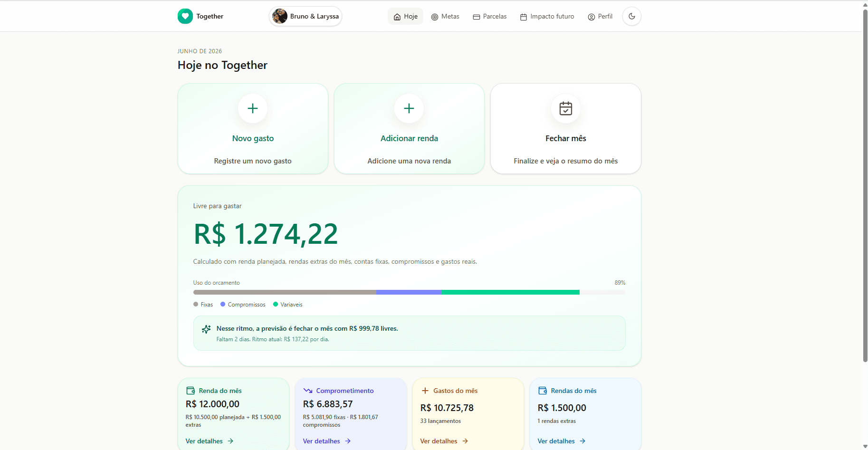Open Ver detalhes under Renda do mês
868x450 pixels.
coord(210,441)
